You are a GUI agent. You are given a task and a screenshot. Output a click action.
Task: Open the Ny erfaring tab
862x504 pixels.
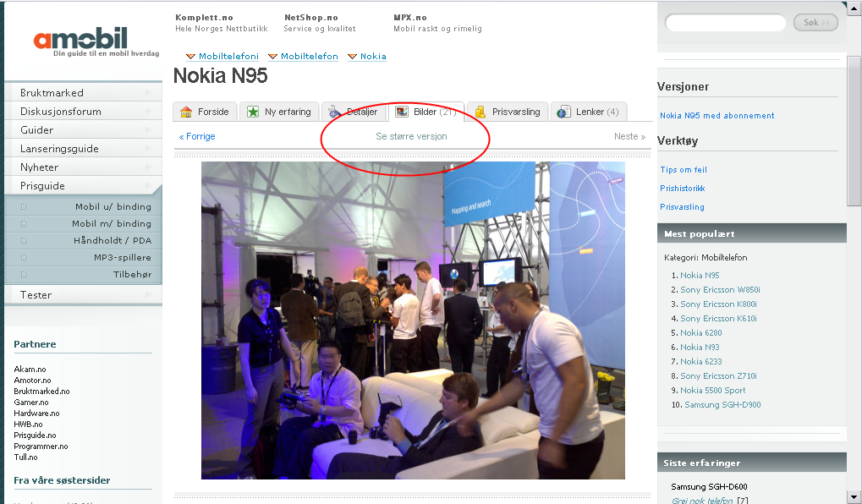point(280,112)
